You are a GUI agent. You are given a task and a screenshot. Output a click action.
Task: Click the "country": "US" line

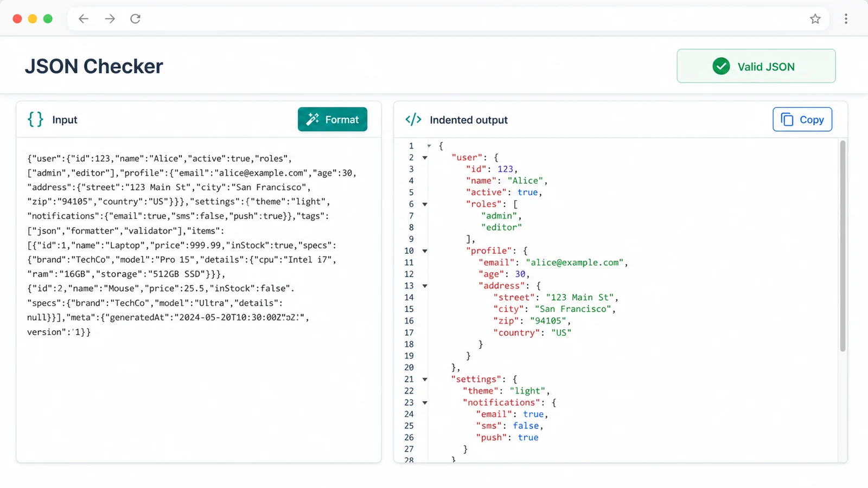(532, 333)
